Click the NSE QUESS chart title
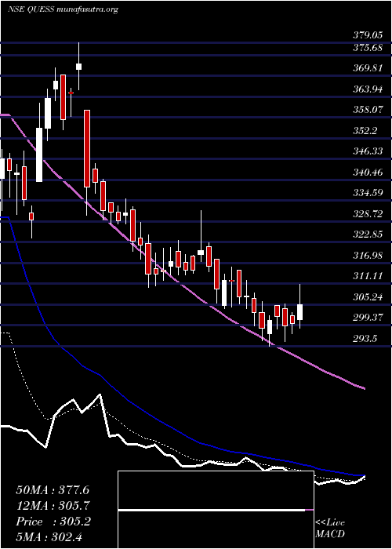Screen dimensions: 392x549 [x=31, y=9]
